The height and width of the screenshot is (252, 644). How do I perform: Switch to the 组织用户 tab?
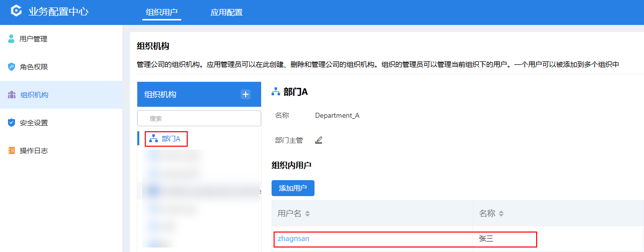tap(162, 12)
